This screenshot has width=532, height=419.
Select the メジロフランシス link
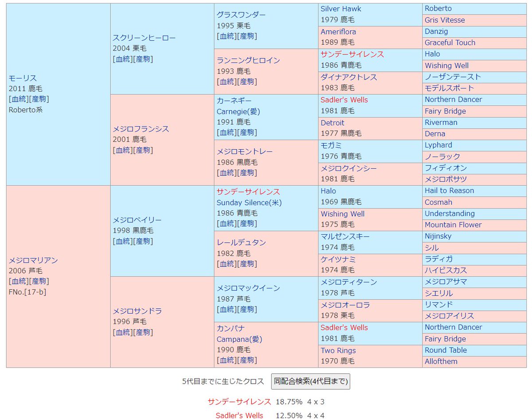point(141,129)
